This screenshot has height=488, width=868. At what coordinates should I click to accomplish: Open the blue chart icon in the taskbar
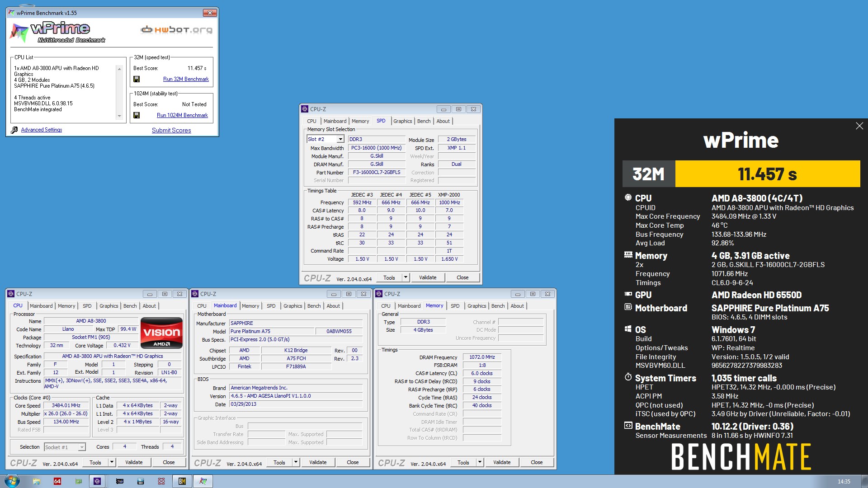point(141,481)
